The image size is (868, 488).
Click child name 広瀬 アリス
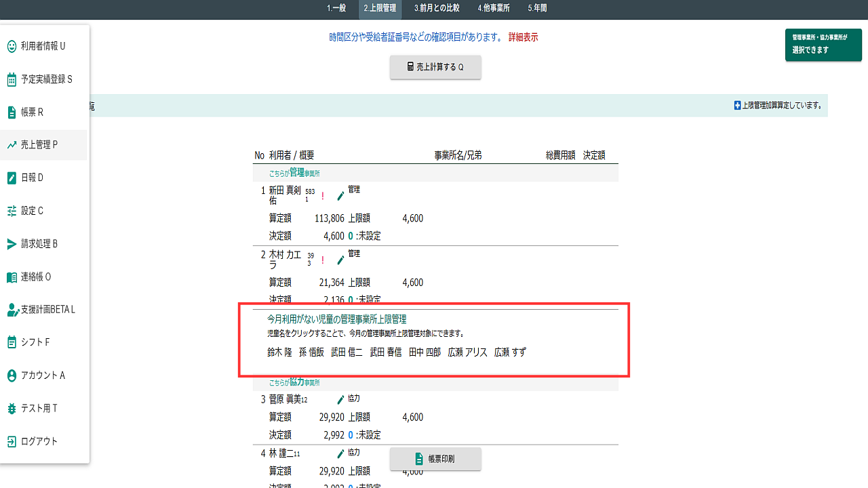[x=467, y=352]
